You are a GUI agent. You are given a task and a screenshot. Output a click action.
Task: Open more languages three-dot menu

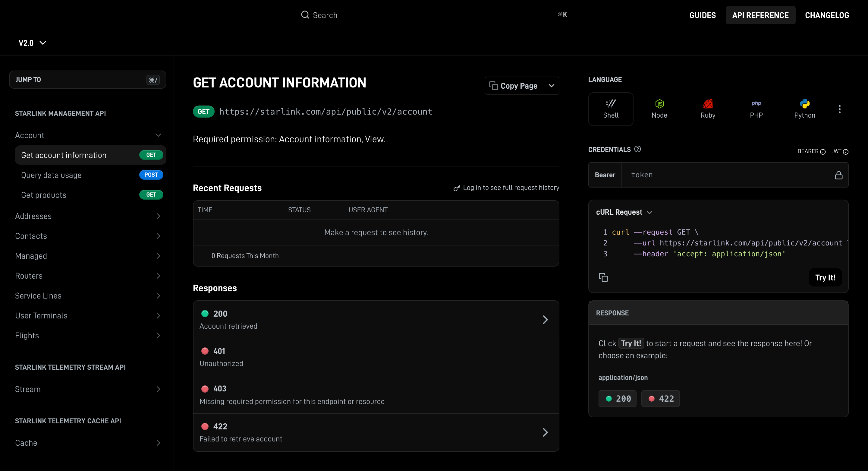(839, 109)
